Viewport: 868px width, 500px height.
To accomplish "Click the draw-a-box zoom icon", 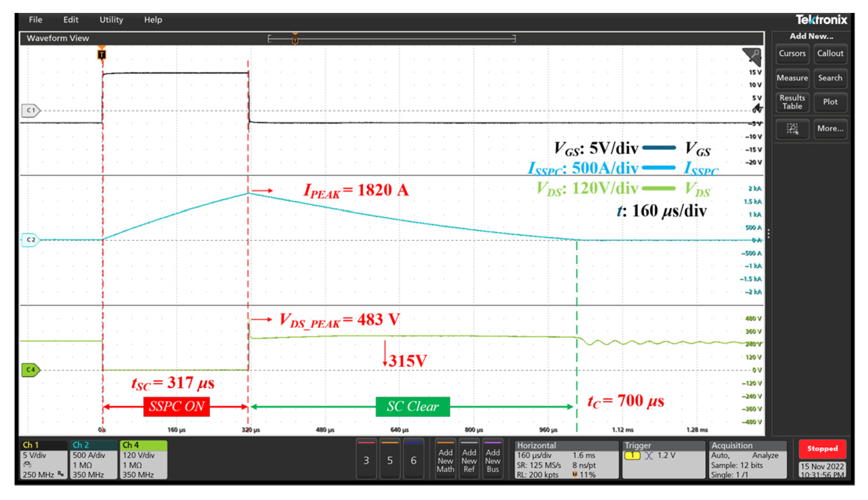I will coord(792,129).
